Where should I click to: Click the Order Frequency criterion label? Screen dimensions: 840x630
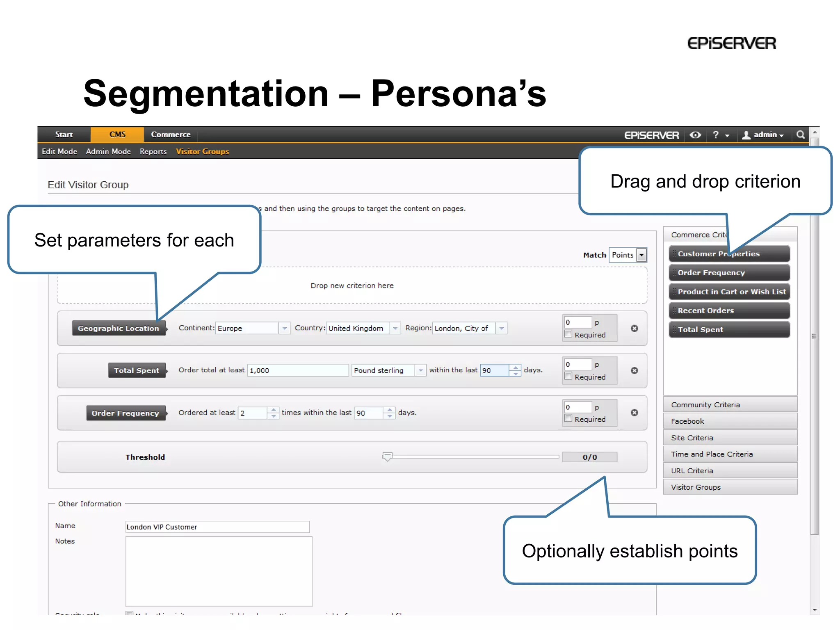click(x=126, y=413)
